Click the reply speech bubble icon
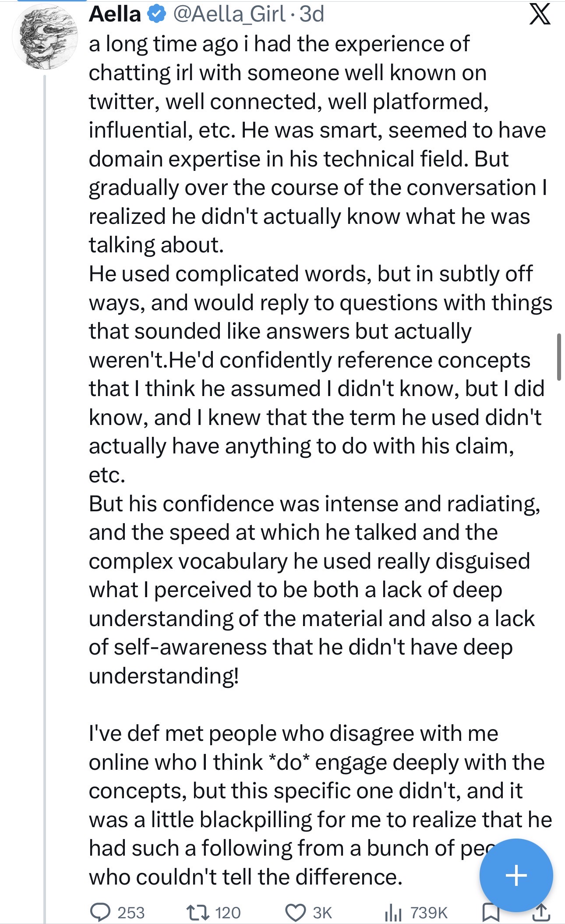This screenshot has width=565, height=924. point(100,912)
